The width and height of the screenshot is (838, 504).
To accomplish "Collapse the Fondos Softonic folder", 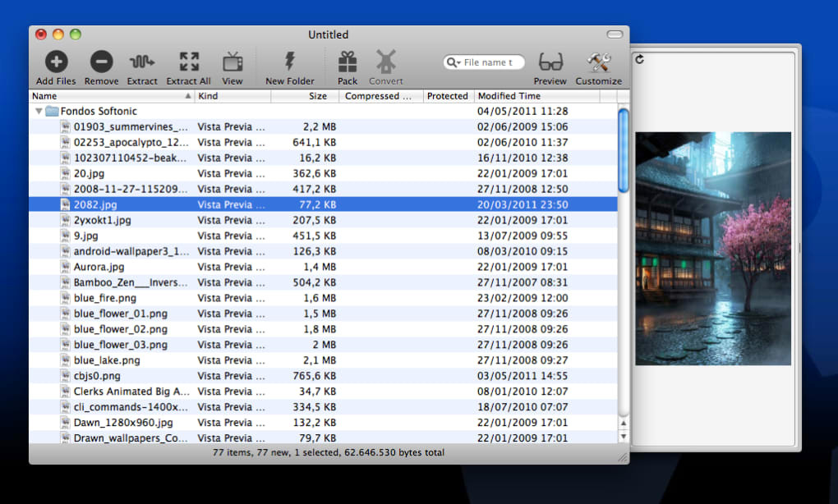I will coord(39,111).
